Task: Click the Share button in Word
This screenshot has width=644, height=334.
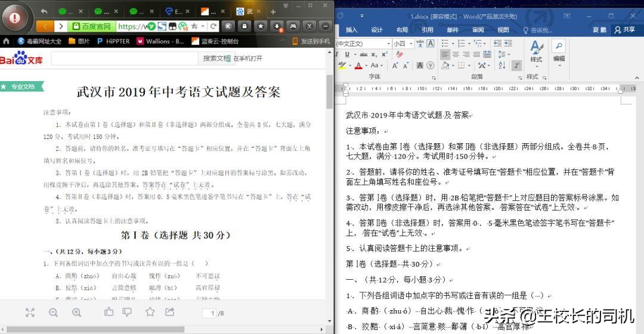Action: tap(625, 30)
